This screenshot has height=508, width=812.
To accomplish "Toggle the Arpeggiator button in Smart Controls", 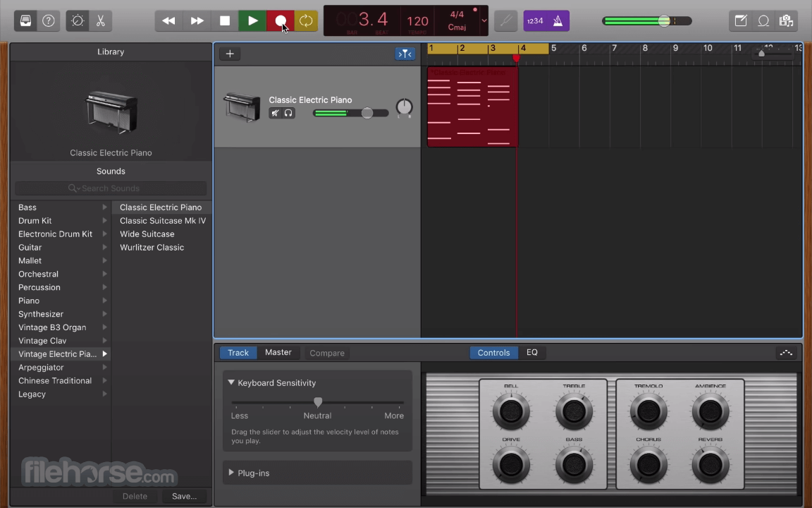I will 786,353.
